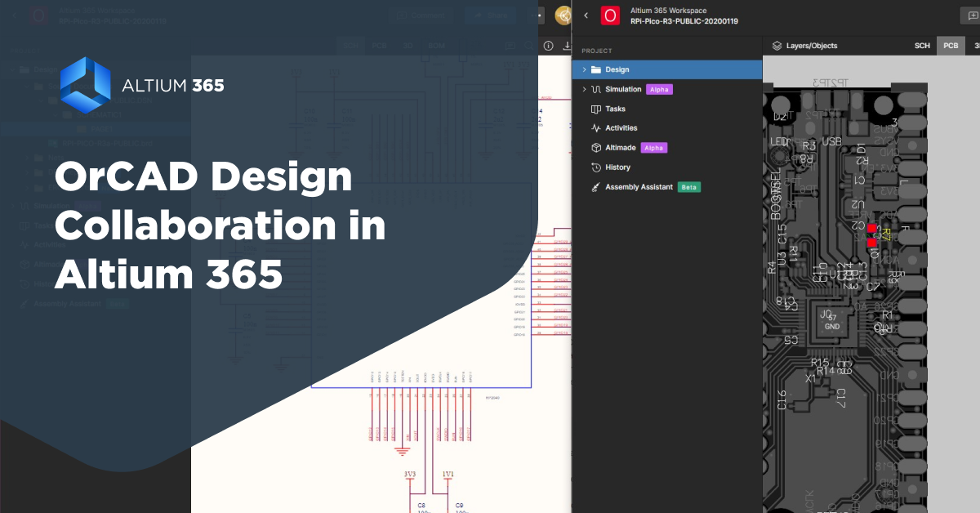Click the download arrow icon
The height and width of the screenshot is (513, 980).
pyautogui.click(x=568, y=46)
